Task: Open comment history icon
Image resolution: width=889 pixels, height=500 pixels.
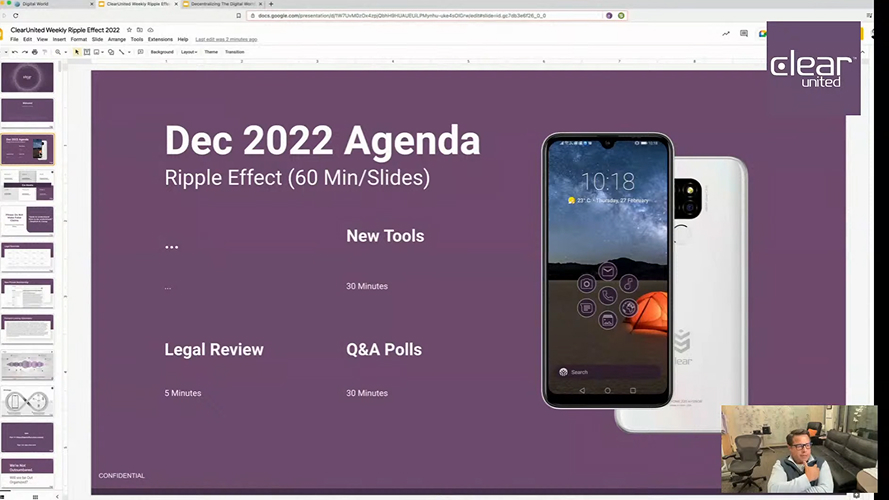Action: point(744,33)
